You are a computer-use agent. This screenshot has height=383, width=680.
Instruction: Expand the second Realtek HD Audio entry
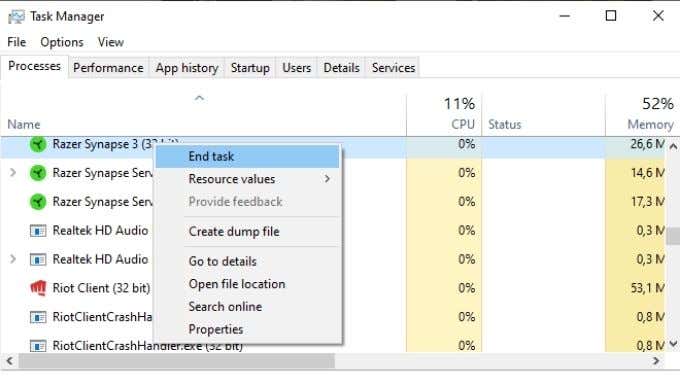[x=13, y=259]
